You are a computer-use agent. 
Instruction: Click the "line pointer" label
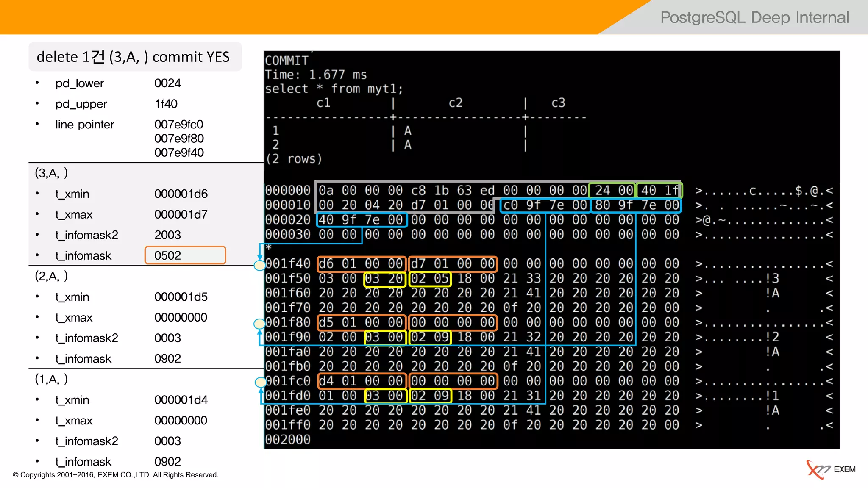pos(85,125)
